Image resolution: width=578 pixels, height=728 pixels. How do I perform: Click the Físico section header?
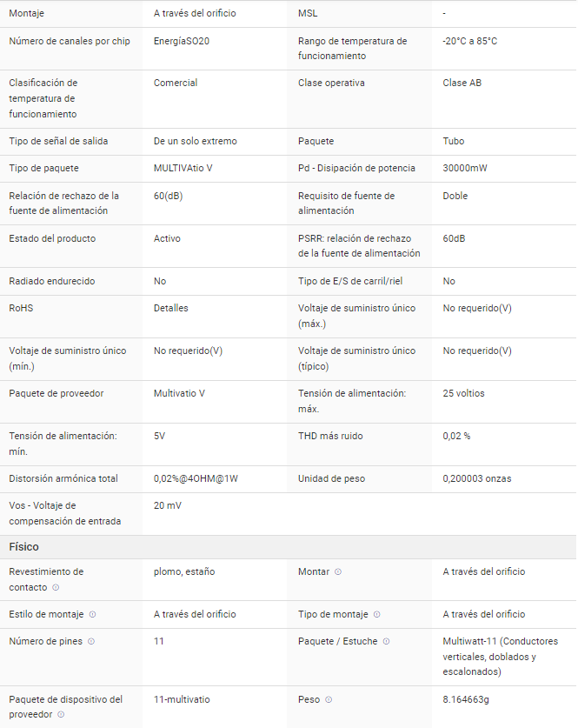coord(24,547)
